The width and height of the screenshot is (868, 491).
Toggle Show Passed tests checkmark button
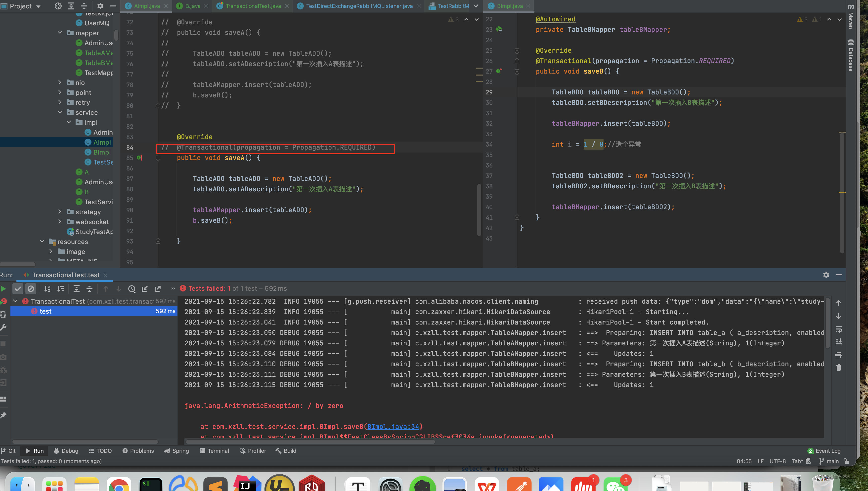18,289
